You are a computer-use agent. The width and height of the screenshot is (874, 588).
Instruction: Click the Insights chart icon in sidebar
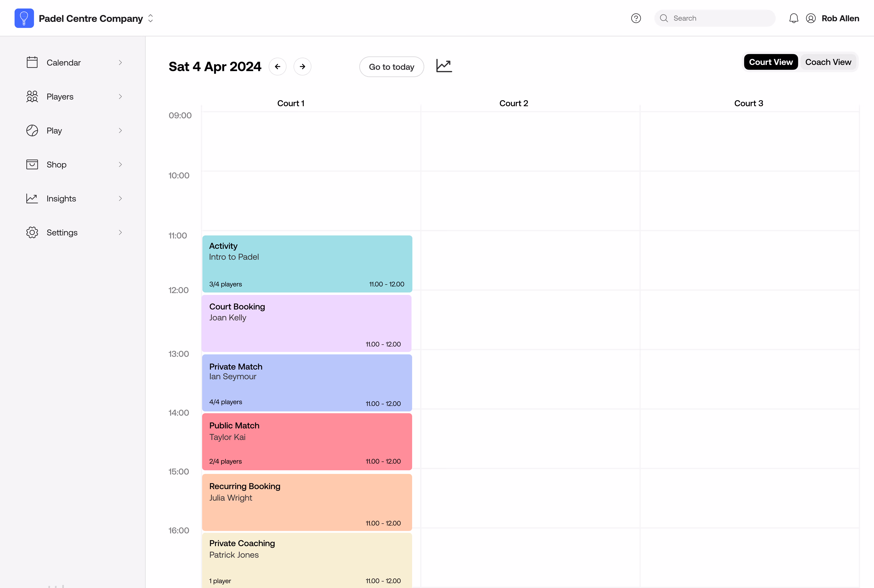click(32, 198)
